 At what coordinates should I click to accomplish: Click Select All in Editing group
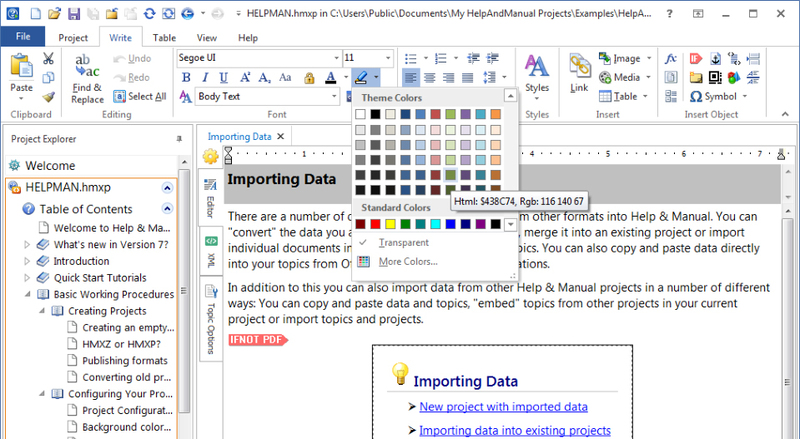(x=140, y=96)
